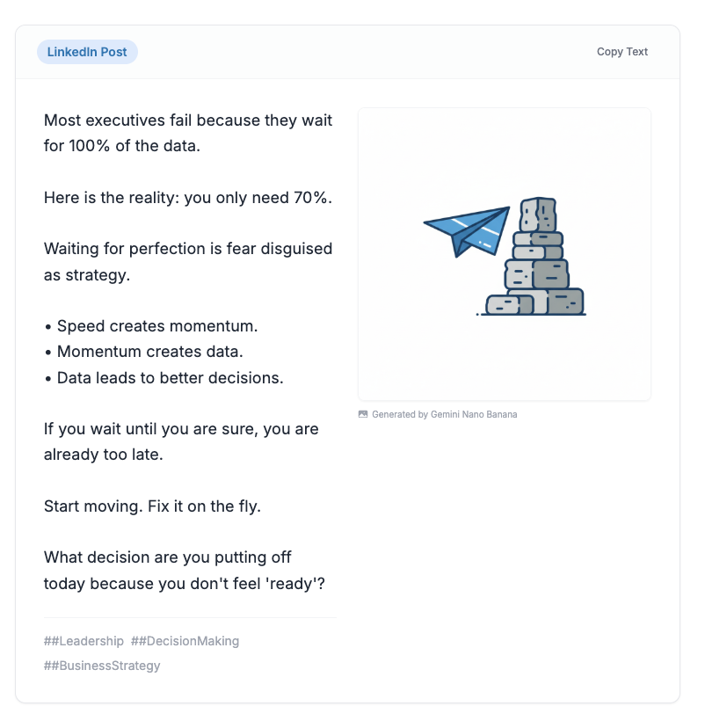Click 'Generated by Gemini Nano Banana' attribution
Image resolution: width=705 pixels, height=728 pixels.
(444, 414)
